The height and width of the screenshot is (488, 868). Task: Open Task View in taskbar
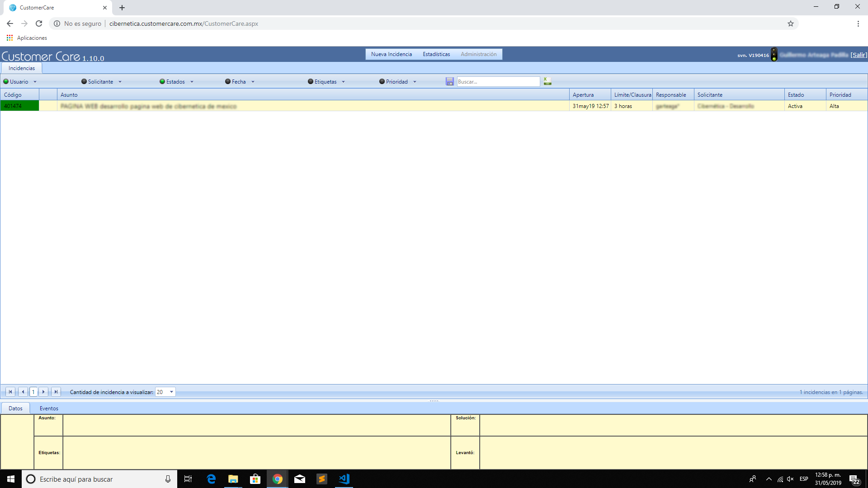pyautogui.click(x=188, y=479)
